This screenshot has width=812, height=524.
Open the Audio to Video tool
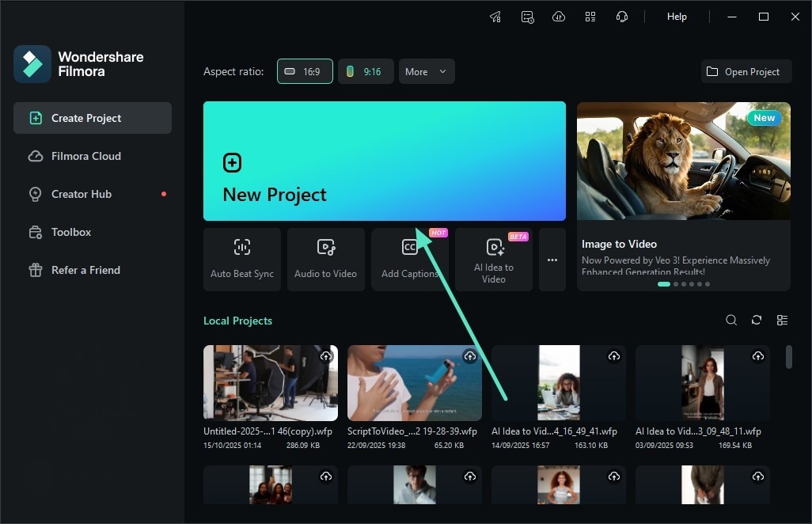(325, 259)
